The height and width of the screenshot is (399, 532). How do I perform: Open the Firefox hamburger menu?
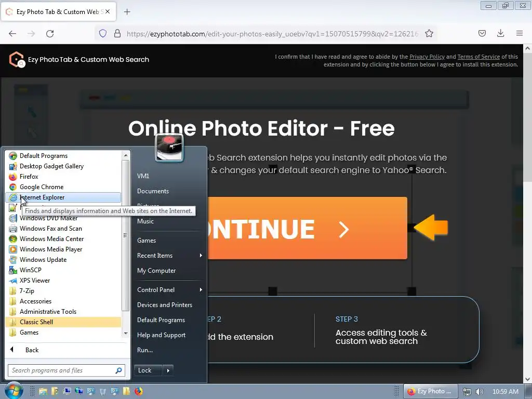pos(520,33)
